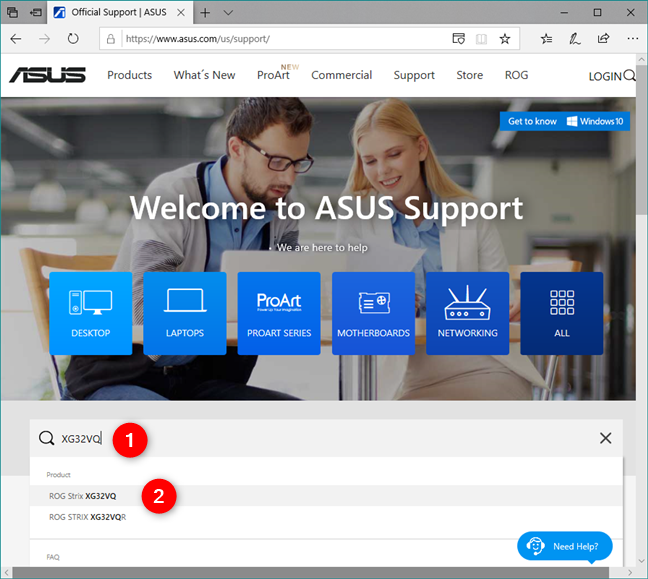Click the LOGIN link
Screen dimensions: 648x579
point(605,76)
